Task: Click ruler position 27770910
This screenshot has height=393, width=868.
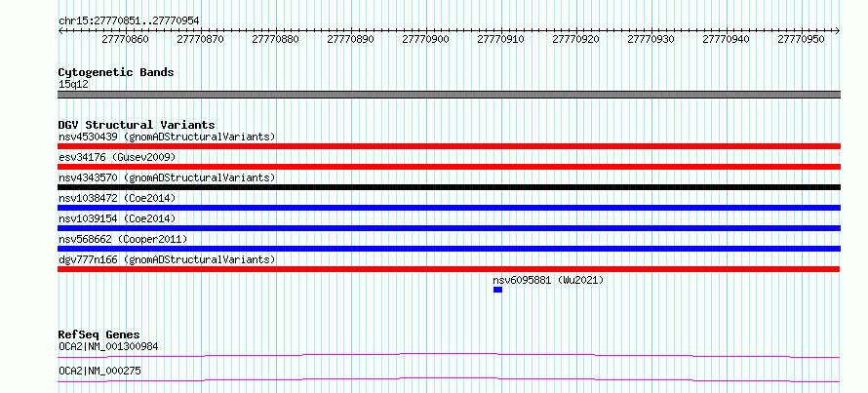Action: [501, 39]
